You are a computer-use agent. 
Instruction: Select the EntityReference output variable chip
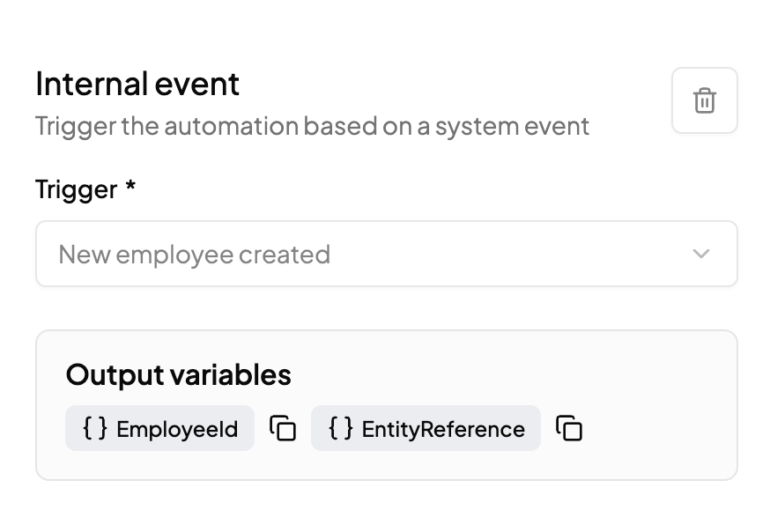point(426,429)
